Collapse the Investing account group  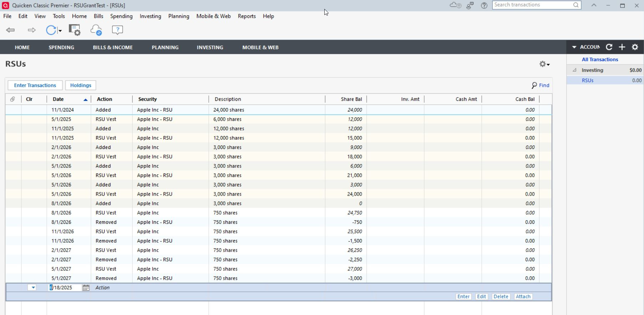pos(574,70)
